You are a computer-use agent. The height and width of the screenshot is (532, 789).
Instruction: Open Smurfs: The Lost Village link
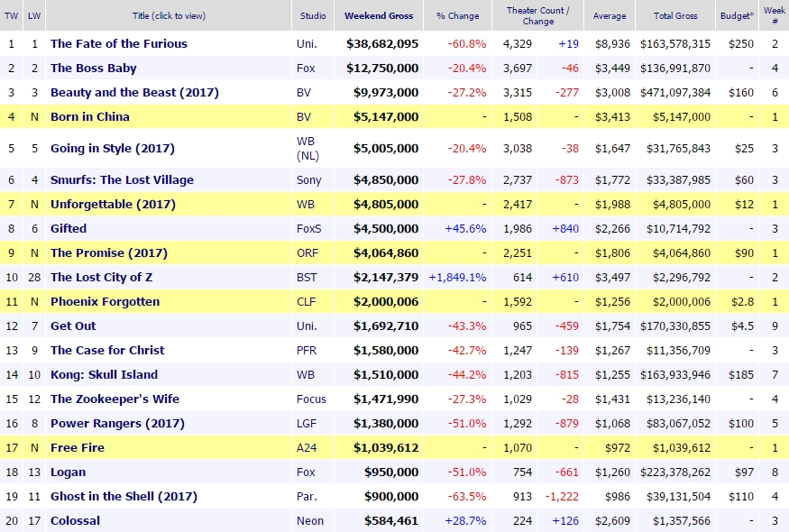click(123, 179)
